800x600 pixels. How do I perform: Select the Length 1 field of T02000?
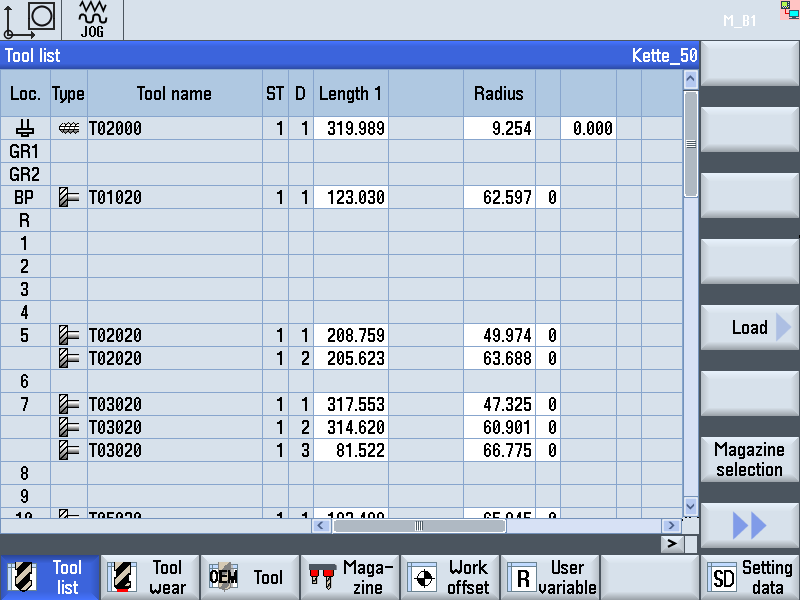[350, 129]
